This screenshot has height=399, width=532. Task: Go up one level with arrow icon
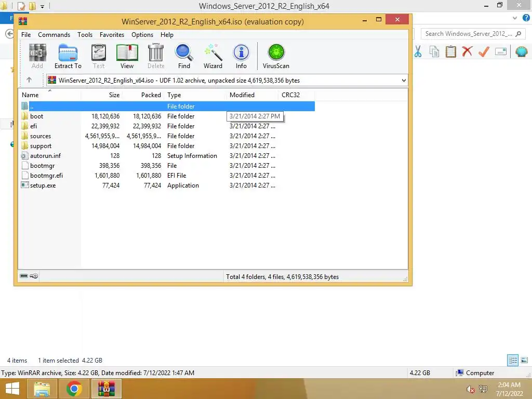click(29, 80)
